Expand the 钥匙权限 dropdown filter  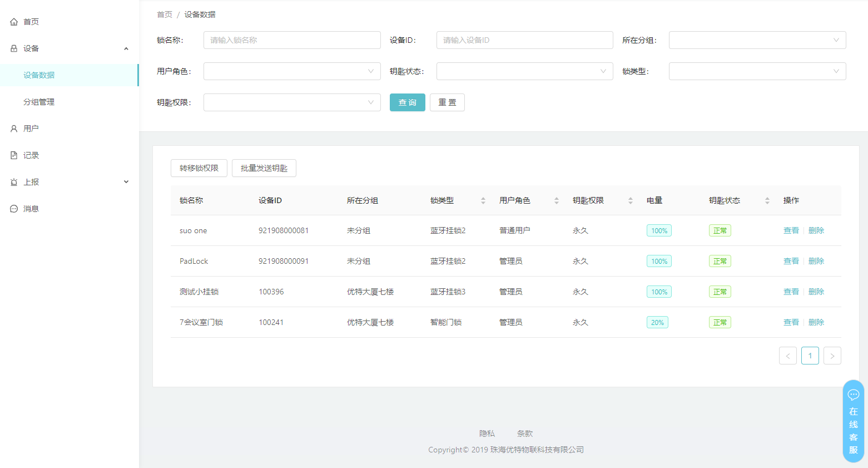point(291,102)
